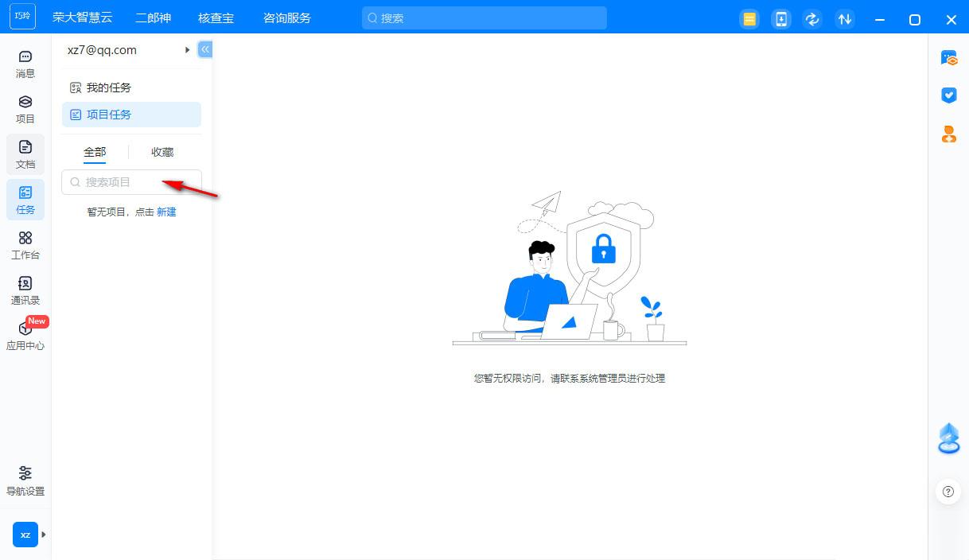Open the up-down transfer arrows icon
The width and height of the screenshot is (969, 560).
tap(845, 19)
